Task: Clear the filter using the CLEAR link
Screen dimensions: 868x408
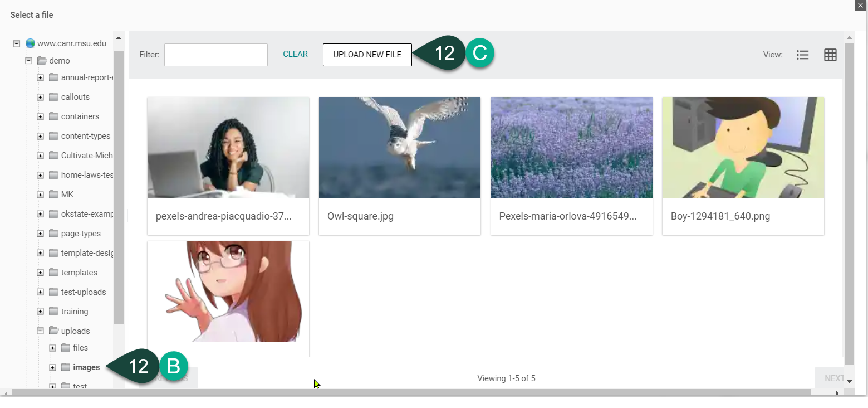Action: click(x=295, y=54)
